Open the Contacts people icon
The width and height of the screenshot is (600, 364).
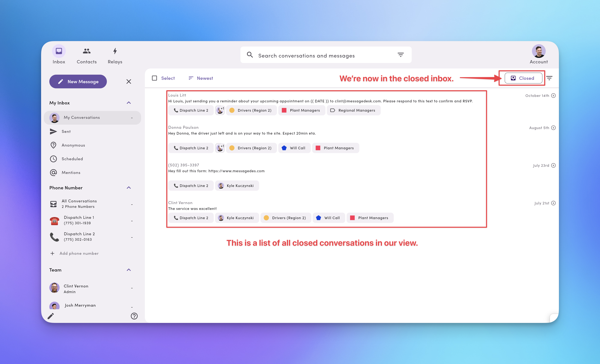pyautogui.click(x=87, y=51)
